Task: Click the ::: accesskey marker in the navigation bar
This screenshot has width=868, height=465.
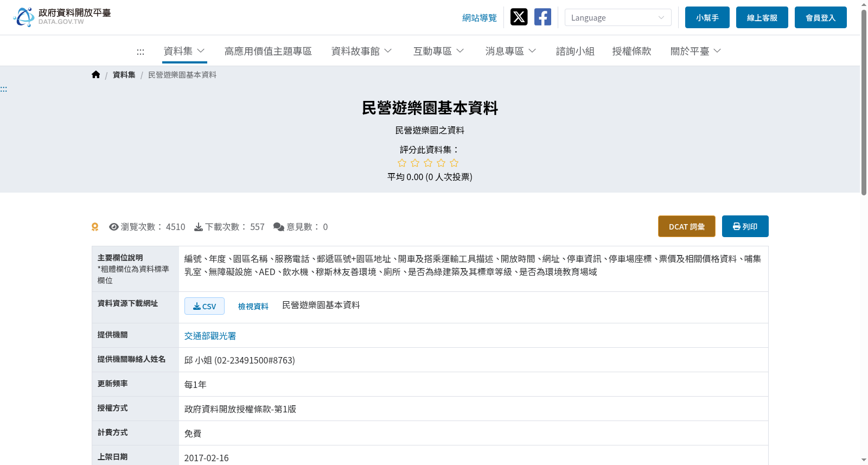Action: point(141,52)
